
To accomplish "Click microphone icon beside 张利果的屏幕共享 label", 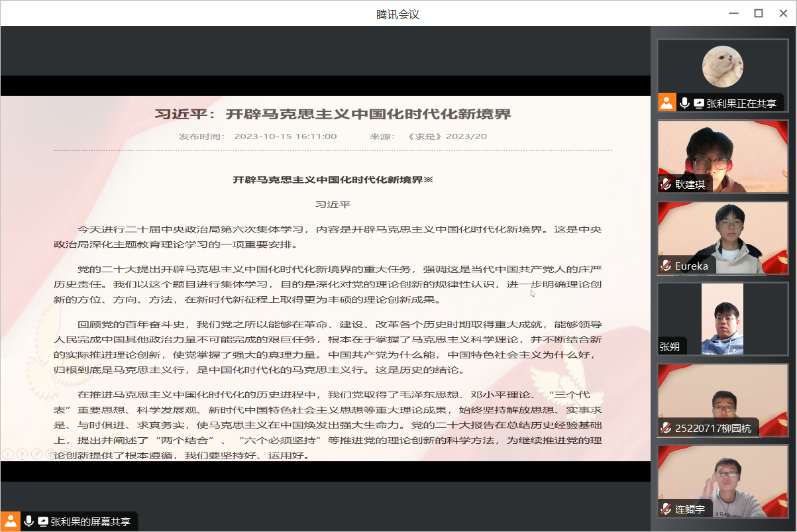I will 28,521.
